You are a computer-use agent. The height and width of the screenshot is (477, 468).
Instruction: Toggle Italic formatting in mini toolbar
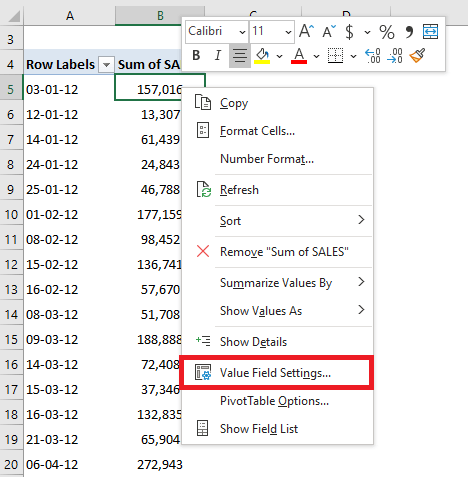point(218,55)
